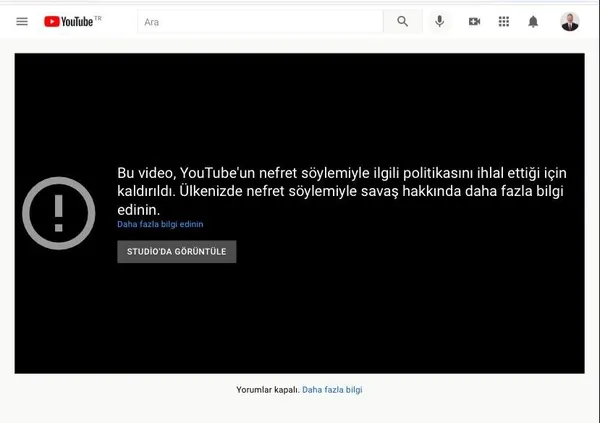Click the word edinin ending the message
This screenshot has height=423, width=600.
coord(138,210)
